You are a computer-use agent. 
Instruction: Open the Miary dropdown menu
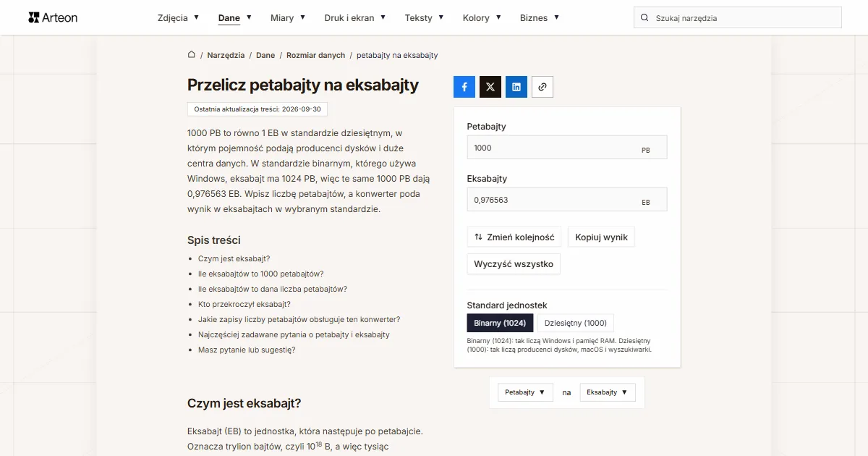point(288,17)
